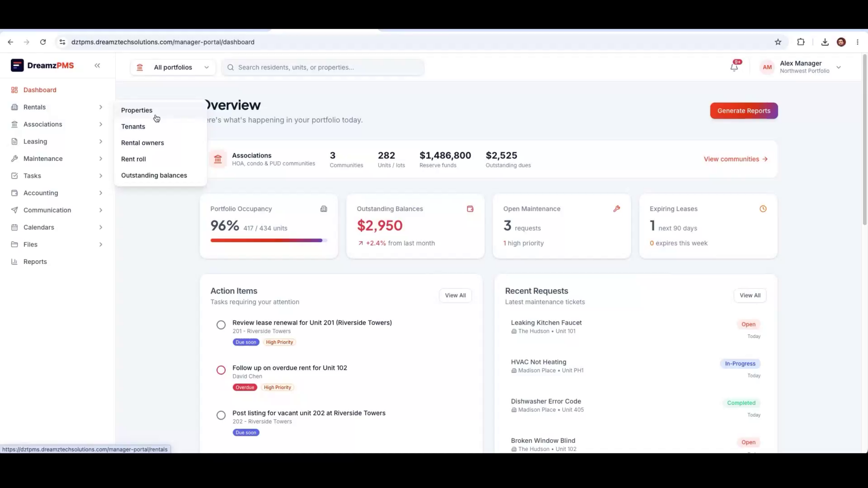Open the browser three-dot menu
868x488 pixels.
click(858, 42)
